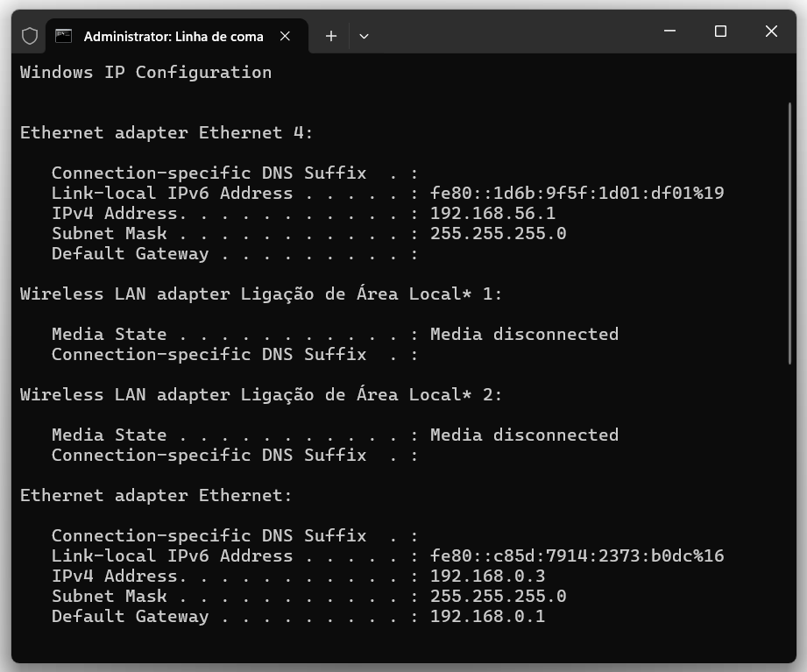This screenshot has width=807, height=672.
Task: Click the 'Ethernet adapter Ethernet 4:' heading
Action: pyautogui.click(x=166, y=132)
